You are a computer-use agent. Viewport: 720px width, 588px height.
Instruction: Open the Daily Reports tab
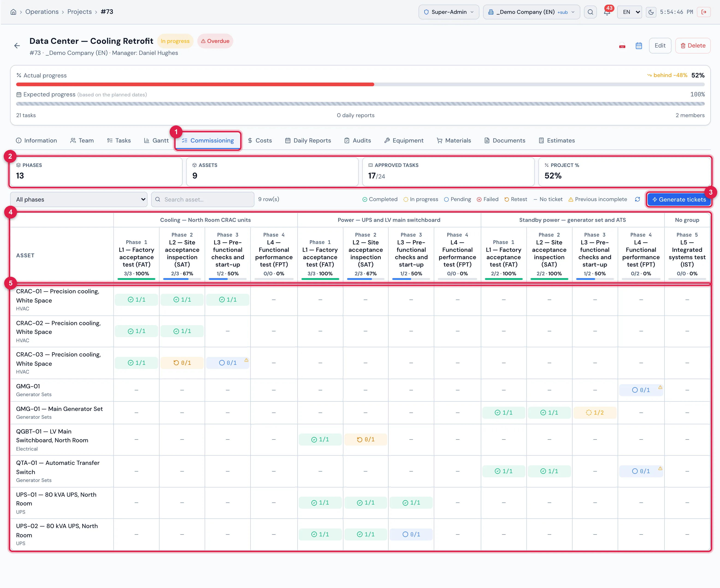(x=308, y=141)
